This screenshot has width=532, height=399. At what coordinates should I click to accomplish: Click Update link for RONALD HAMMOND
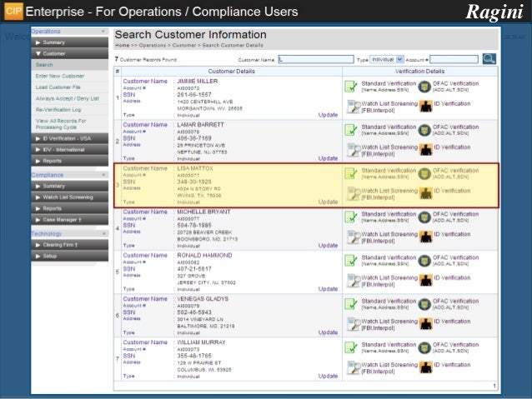(328, 289)
